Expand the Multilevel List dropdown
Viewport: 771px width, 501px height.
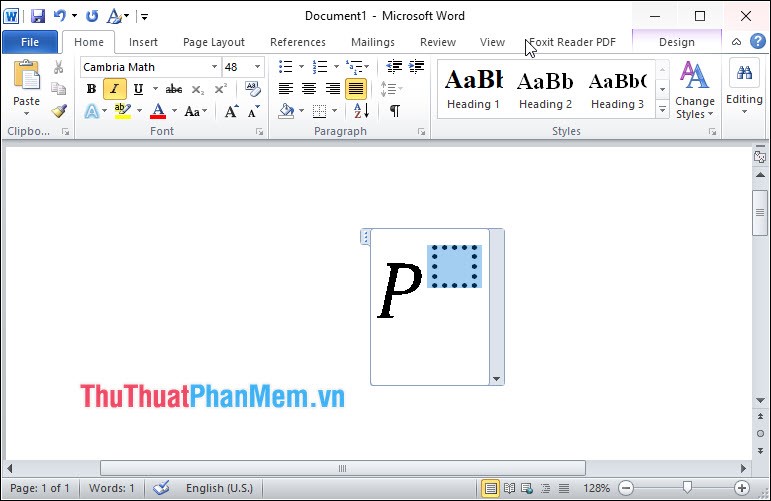[x=367, y=66]
